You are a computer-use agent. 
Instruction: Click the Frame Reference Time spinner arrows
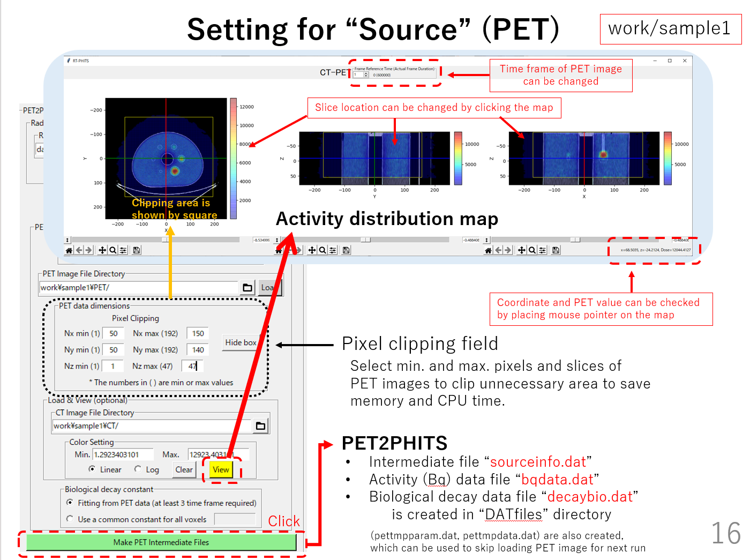tap(366, 75)
